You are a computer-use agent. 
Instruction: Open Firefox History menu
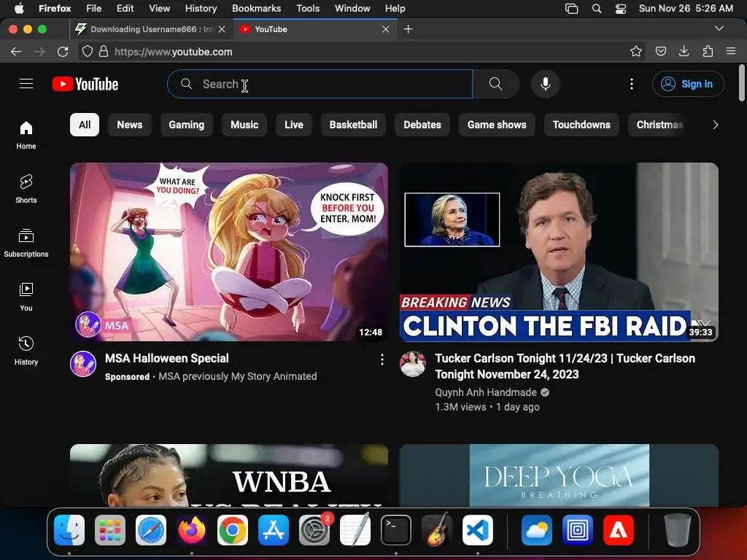(x=201, y=8)
